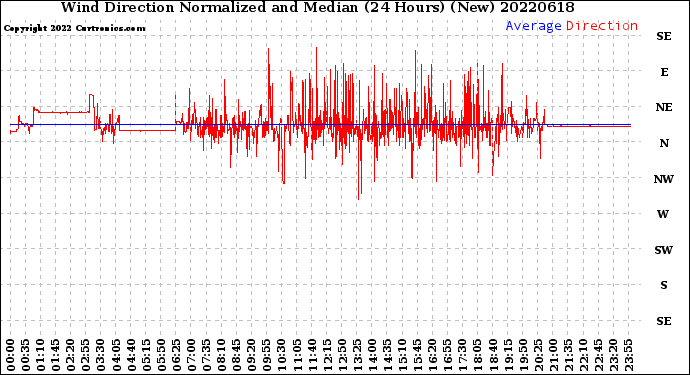Viewport: 690px width, 375px height.
Task: Click the 09:20 time axis label
Action: [x=252, y=355]
